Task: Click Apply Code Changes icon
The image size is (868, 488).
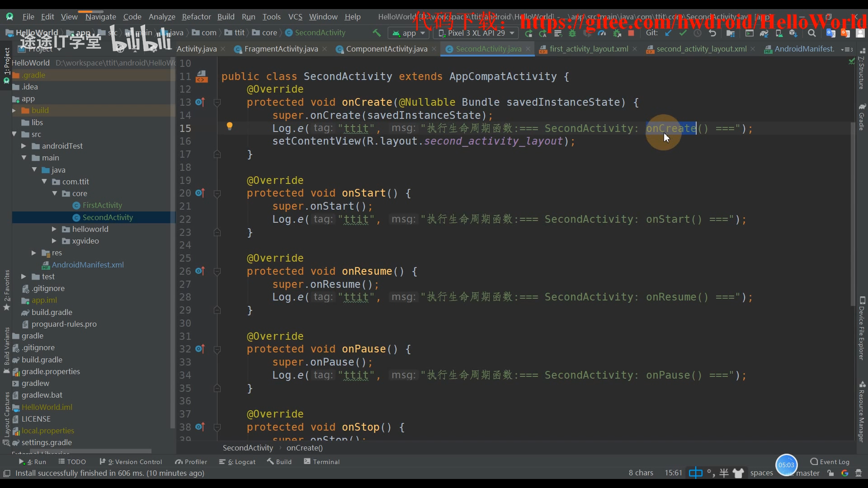Action: [x=558, y=33]
